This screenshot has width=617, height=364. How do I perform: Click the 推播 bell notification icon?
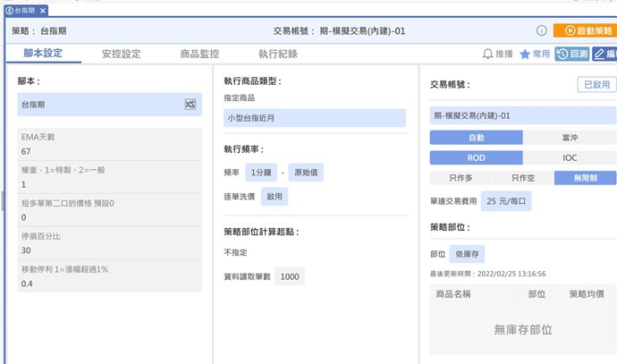[488, 54]
